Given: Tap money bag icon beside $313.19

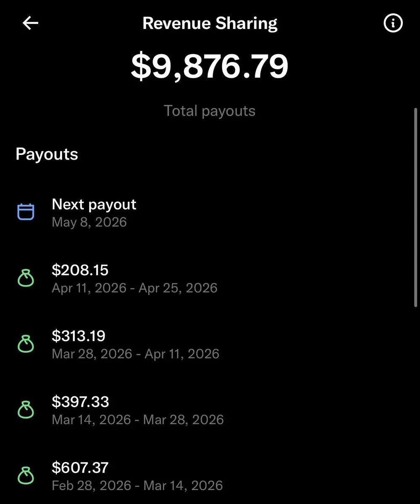Looking at the screenshot, I should coord(26,344).
